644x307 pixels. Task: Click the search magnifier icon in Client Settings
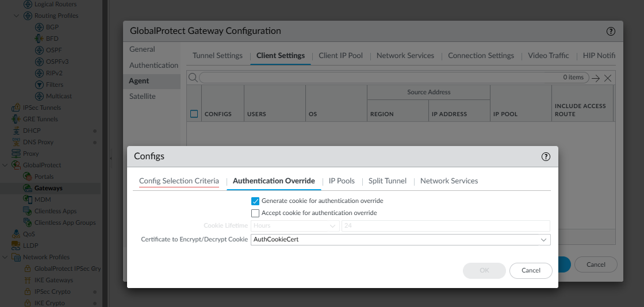tap(193, 78)
